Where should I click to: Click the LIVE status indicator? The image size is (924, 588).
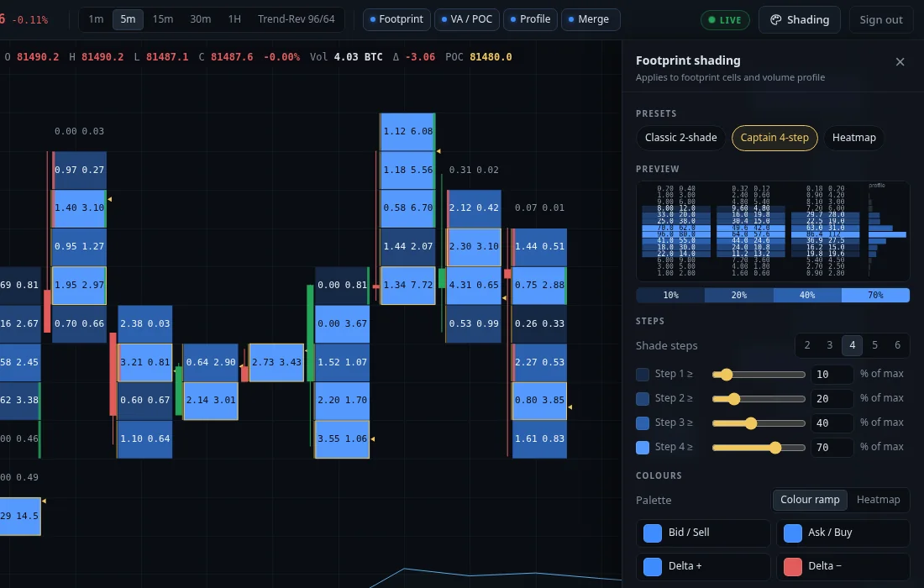click(x=725, y=20)
